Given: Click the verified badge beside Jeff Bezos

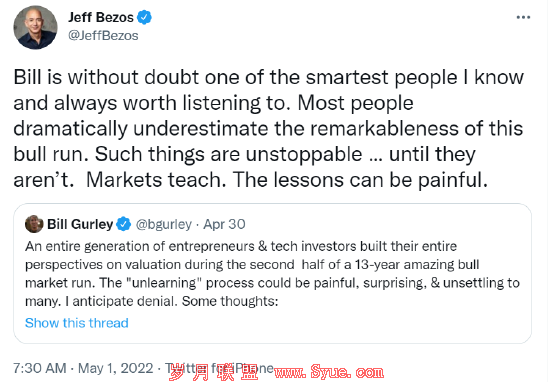Looking at the screenshot, I should pyautogui.click(x=144, y=17).
